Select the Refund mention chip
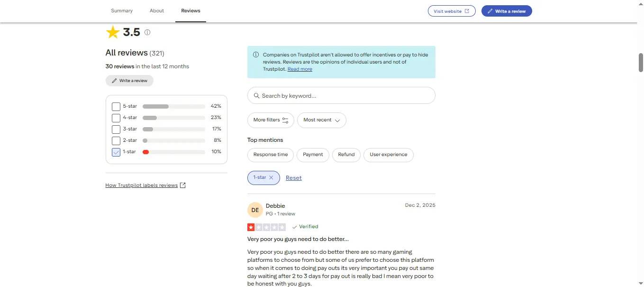Screen dimensions: 644x287 pos(346,155)
